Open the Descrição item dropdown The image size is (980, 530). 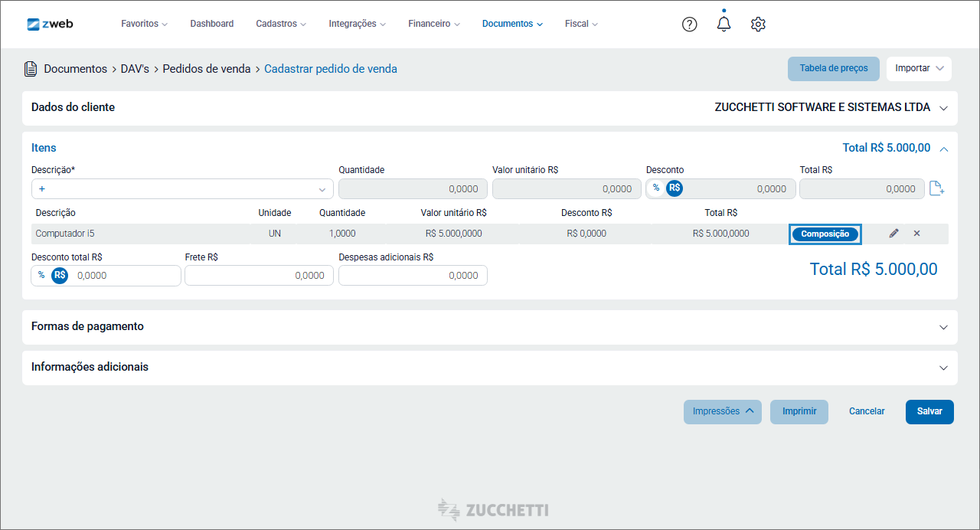point(182,189)
